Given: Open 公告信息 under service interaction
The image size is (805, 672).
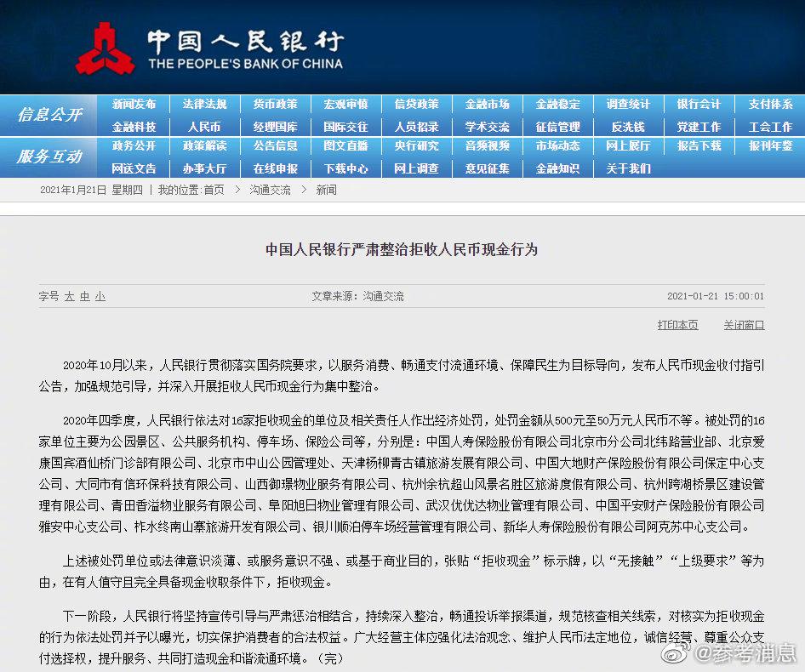Looking at the screenshot, I should (x=275, y=145).
